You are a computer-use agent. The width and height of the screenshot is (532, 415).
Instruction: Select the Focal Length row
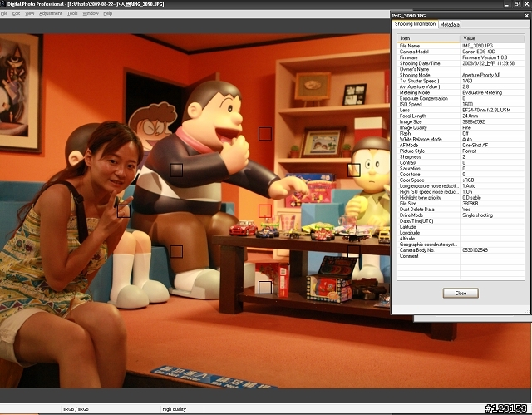(461, 116)
